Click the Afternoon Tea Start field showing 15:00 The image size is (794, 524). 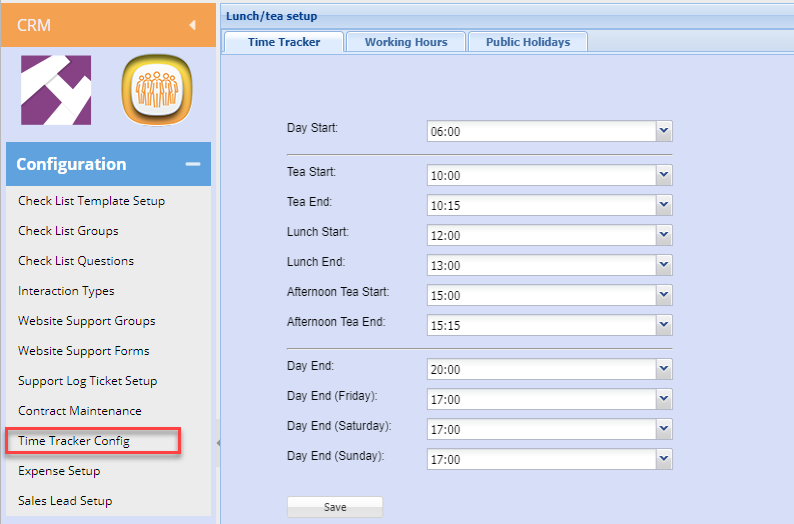click(x=542, y=295)
